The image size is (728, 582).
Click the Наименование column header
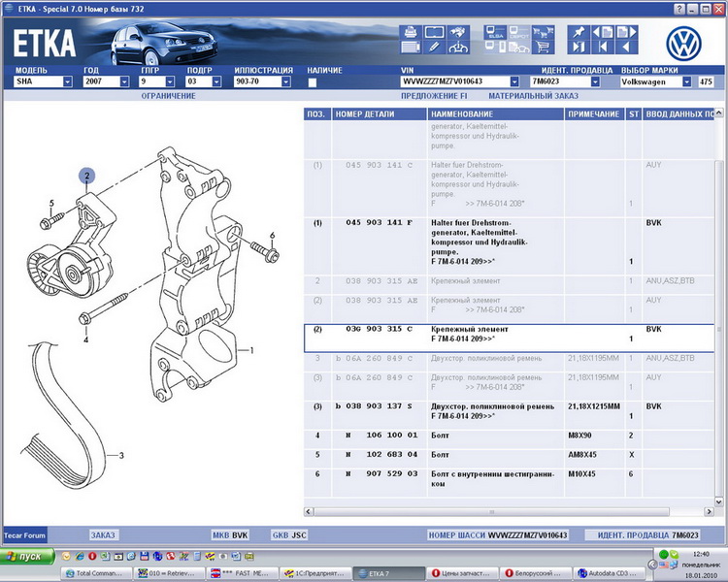pyautogui.click(x=495, y=114)
